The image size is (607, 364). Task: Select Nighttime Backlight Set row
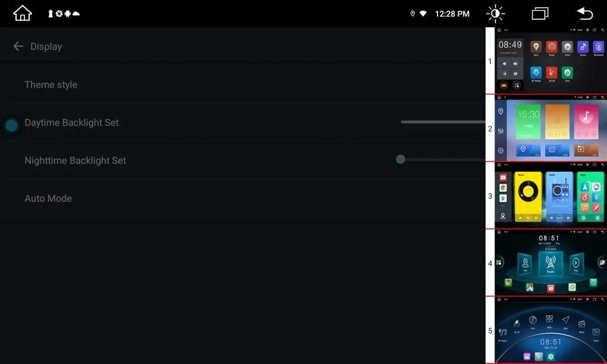click(242, 160)
